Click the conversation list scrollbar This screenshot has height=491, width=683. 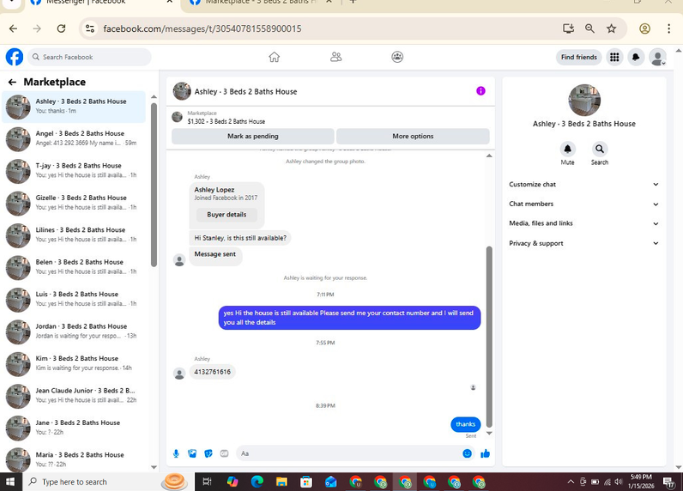[x=154, y=185]
